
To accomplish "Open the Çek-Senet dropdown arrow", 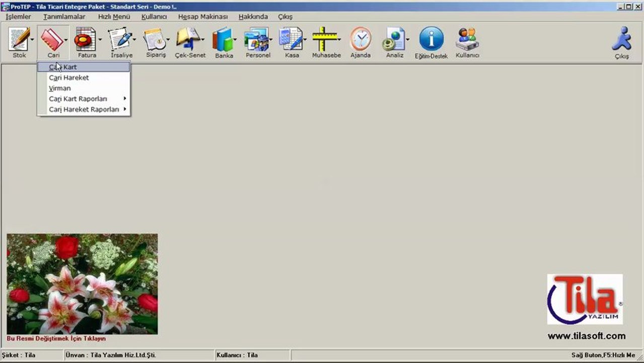I will [203, 39].
